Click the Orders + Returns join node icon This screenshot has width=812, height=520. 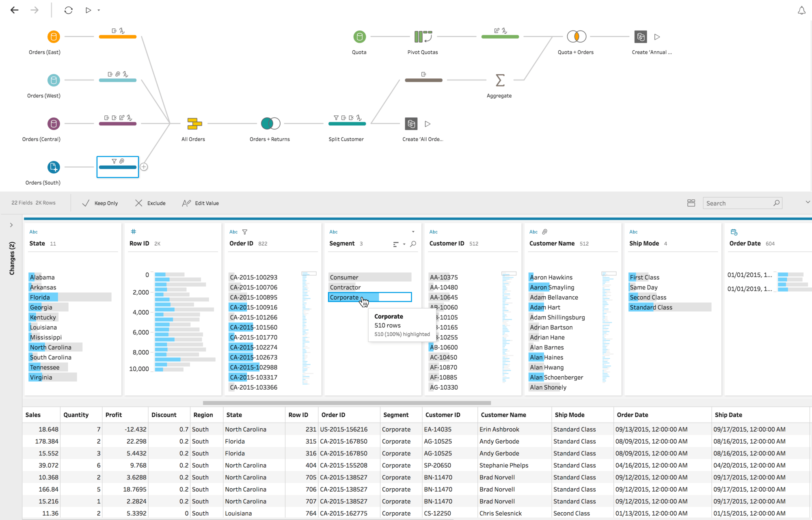pyautogui.click(x=270, y=123)
